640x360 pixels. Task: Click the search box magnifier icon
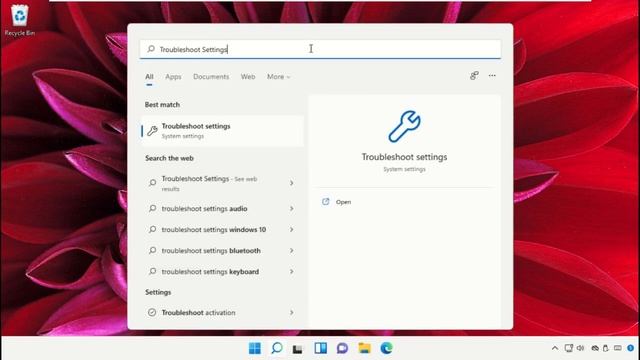click(151, 49)
